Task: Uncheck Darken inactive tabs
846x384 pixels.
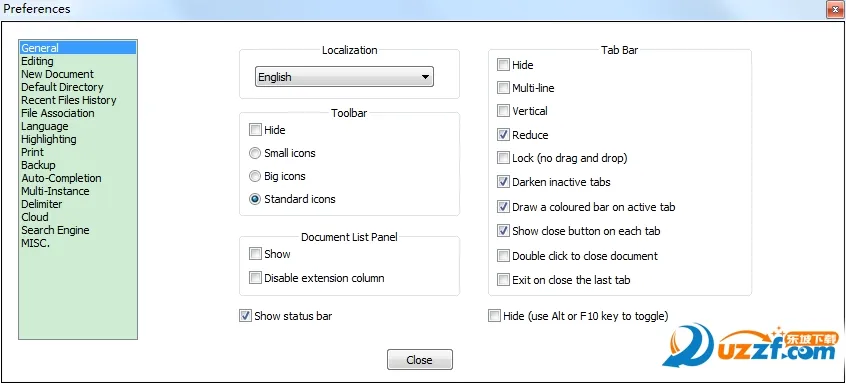Action: tap(503, 182)
